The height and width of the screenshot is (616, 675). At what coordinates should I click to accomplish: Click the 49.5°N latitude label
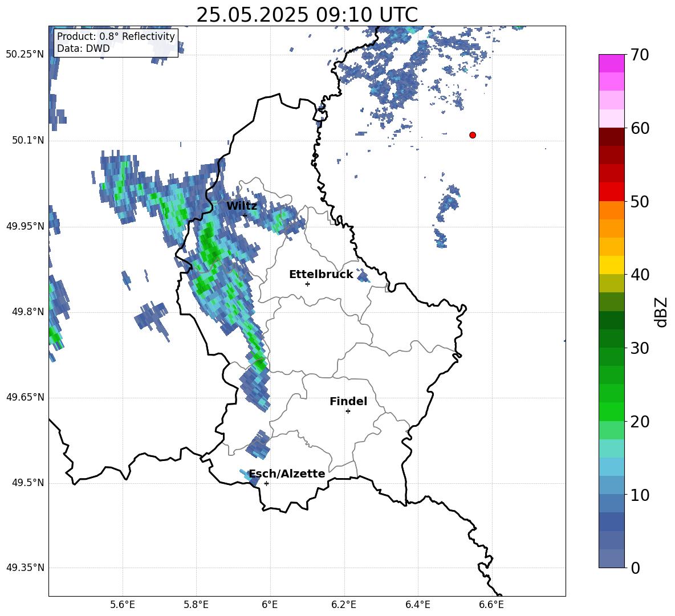(x=28, y=483)
